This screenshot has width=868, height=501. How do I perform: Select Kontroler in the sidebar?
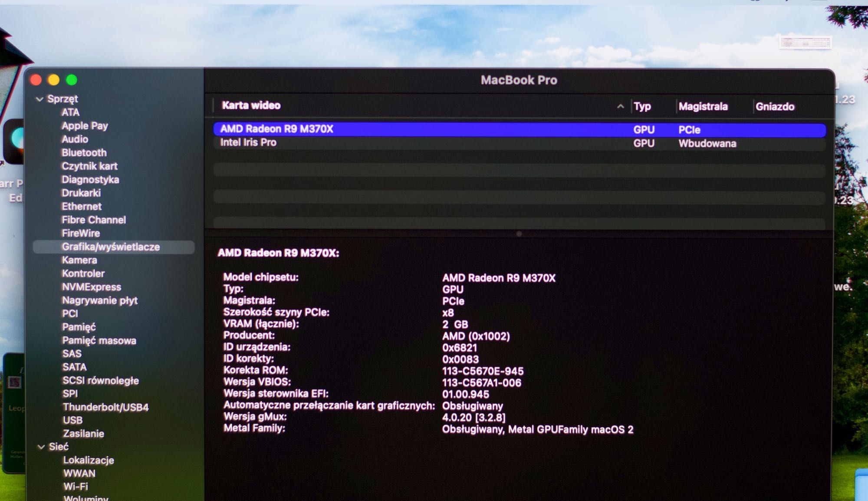click(83, 274)
